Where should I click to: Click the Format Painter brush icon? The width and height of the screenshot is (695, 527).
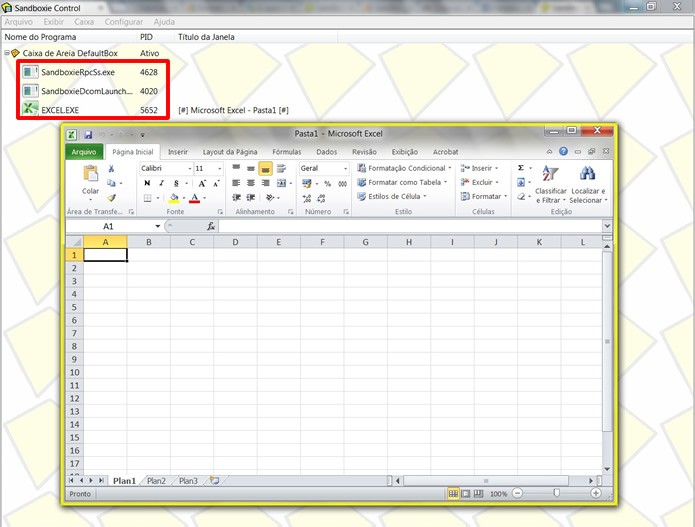pyautogui.click(x=112, y=197)
